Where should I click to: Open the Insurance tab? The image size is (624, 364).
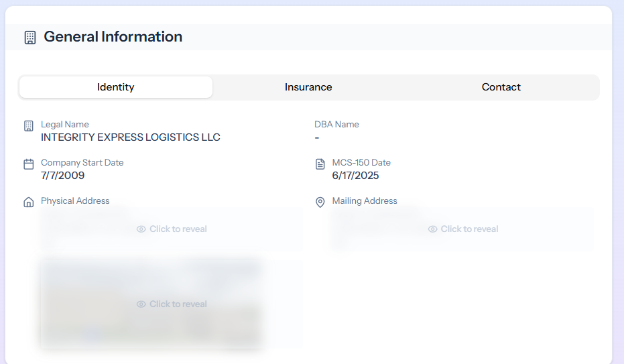308,87
